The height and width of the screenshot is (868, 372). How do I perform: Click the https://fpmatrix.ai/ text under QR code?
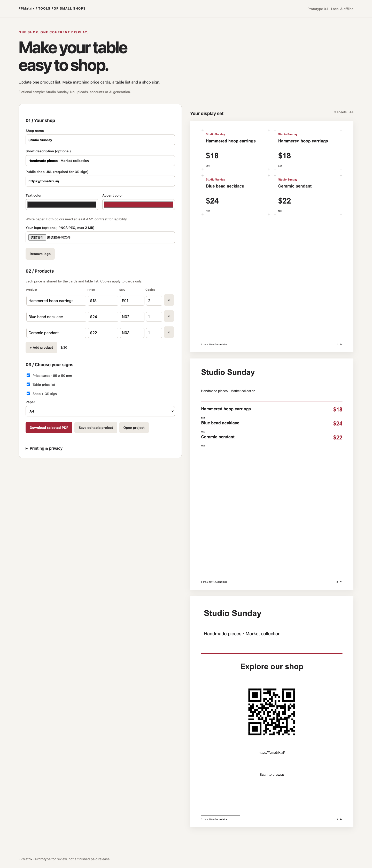pyautogui.click(x=272, y=752)
